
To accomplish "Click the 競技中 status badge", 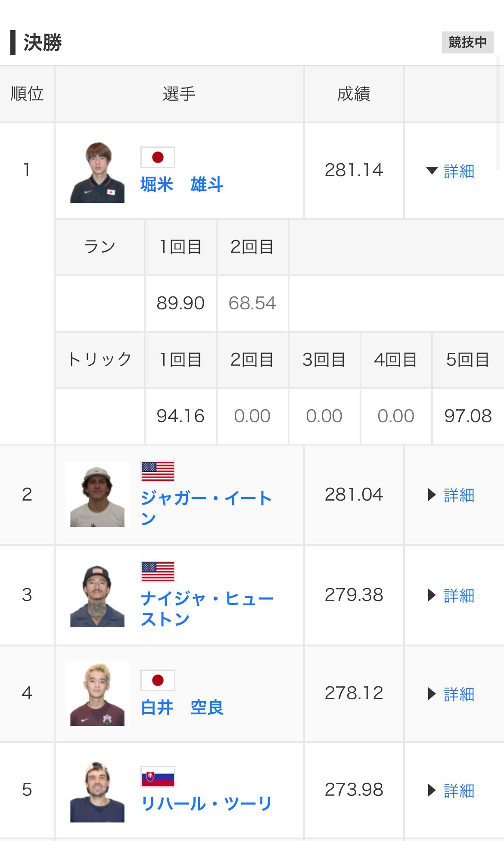I will (467, 42).
